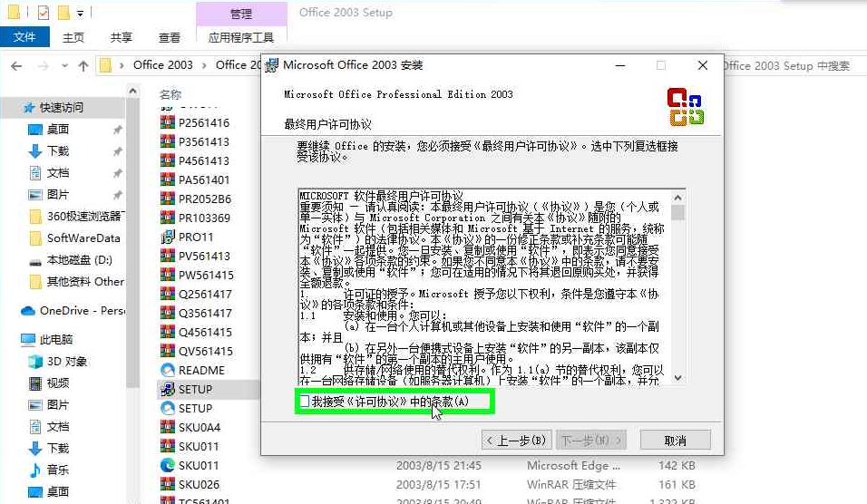Viewport: 867px width, 504px height.
Task: Open 3D 对象 under This PC
Action: 67,362
